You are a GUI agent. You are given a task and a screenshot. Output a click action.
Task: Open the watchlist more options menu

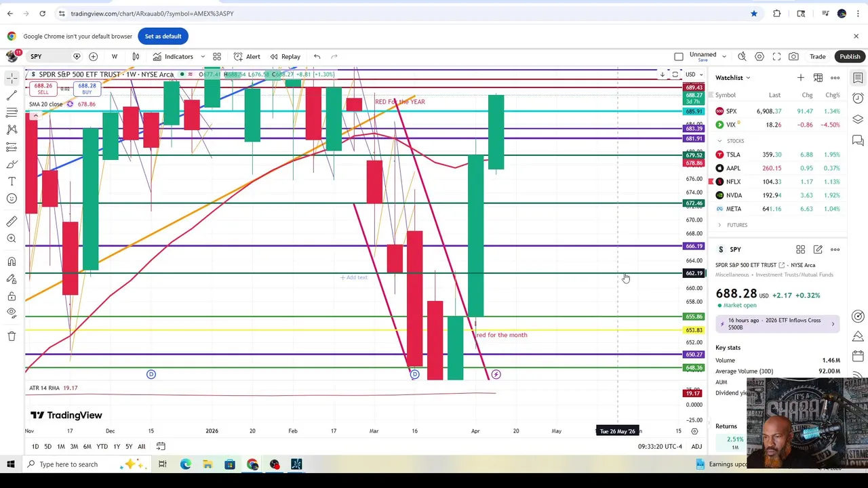[835, 78]
